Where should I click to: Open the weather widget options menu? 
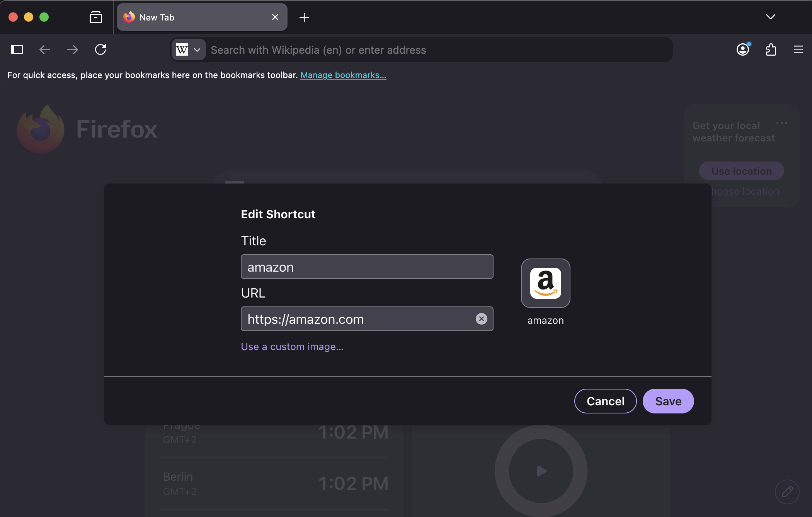(782, 123)
